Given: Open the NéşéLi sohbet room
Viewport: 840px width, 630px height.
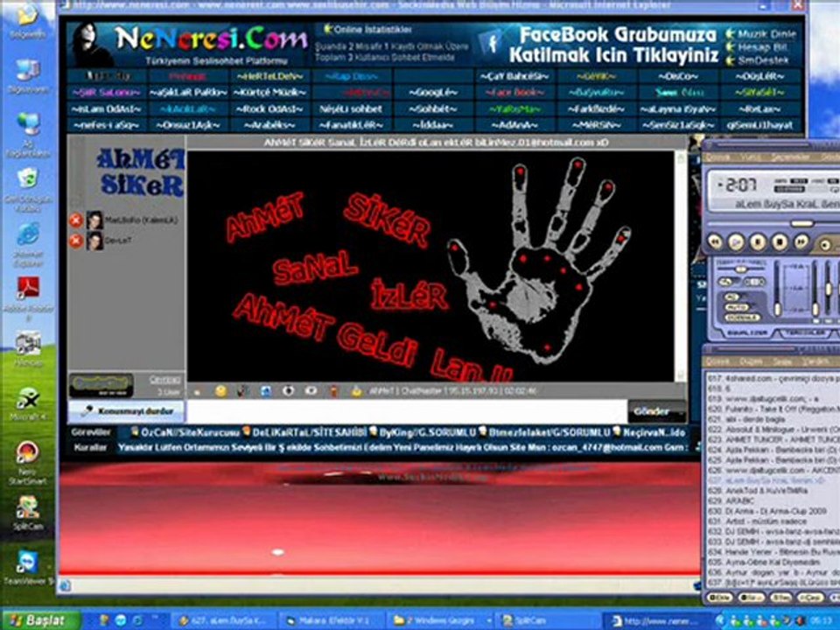Looking at the screenshot, I should (x=352, y=108).
